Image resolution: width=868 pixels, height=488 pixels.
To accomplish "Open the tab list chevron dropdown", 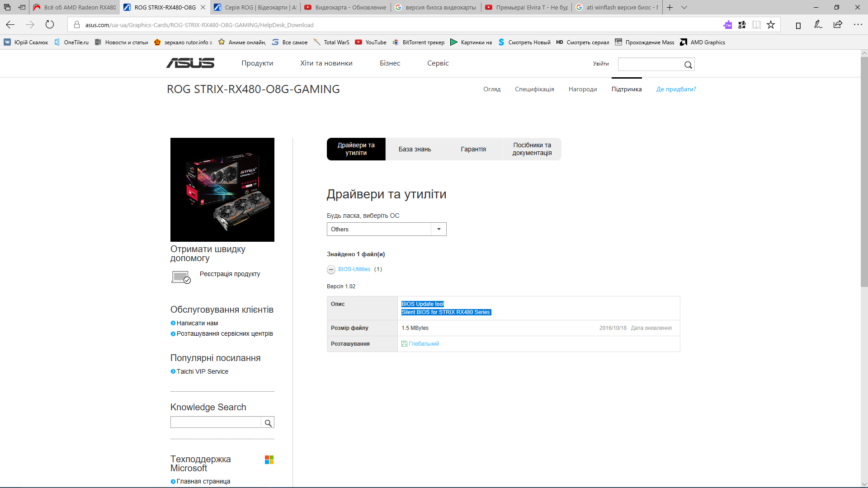I will [684, 7].
